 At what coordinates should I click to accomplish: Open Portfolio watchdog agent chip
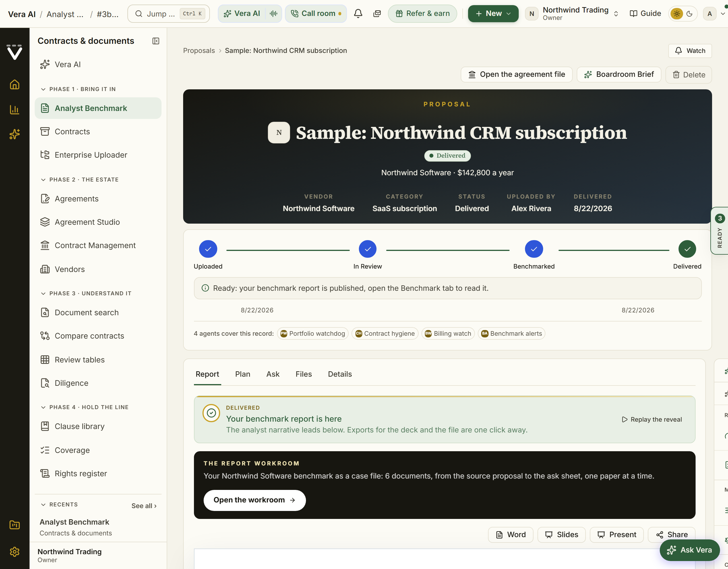click(x=313, y=333)
